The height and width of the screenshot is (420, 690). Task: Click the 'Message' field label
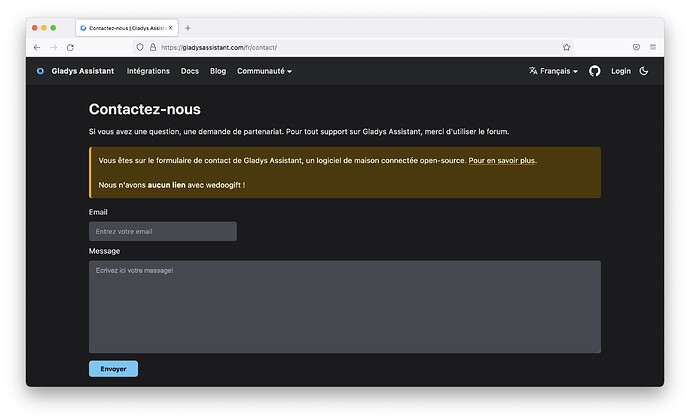(104, 251)
